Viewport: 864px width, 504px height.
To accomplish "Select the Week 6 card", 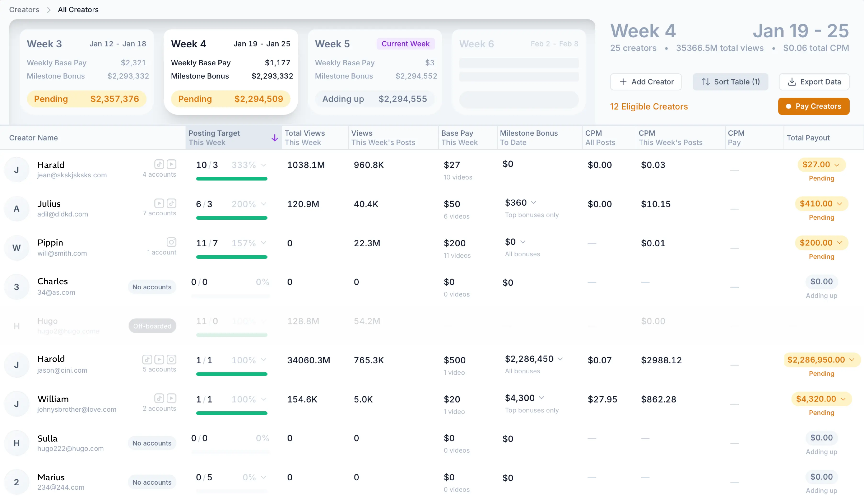I will (x=519, y=72).
